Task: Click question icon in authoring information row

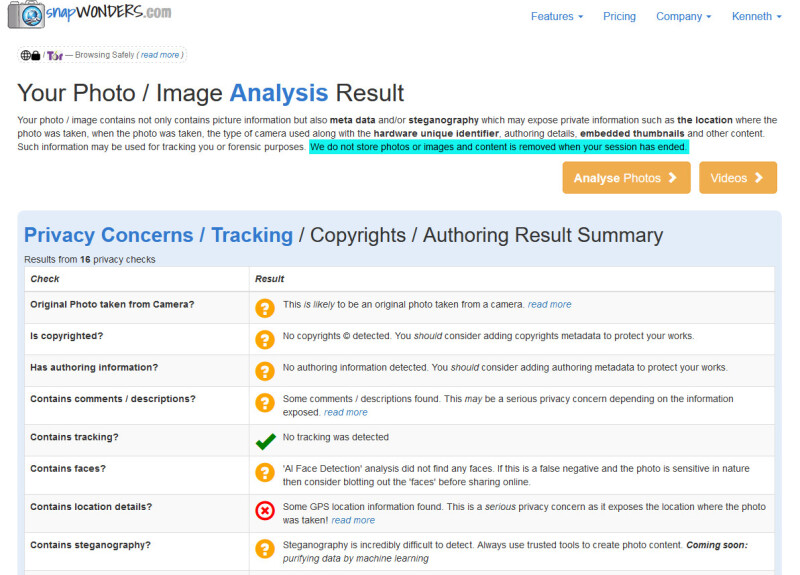Action: click(x=265, y=371)
